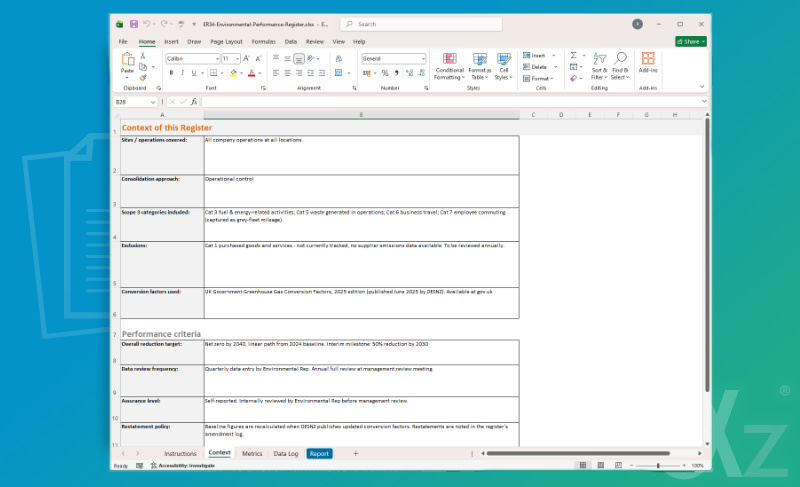
Task: Increase font size with larger A
Action: (x=246, y=59)
